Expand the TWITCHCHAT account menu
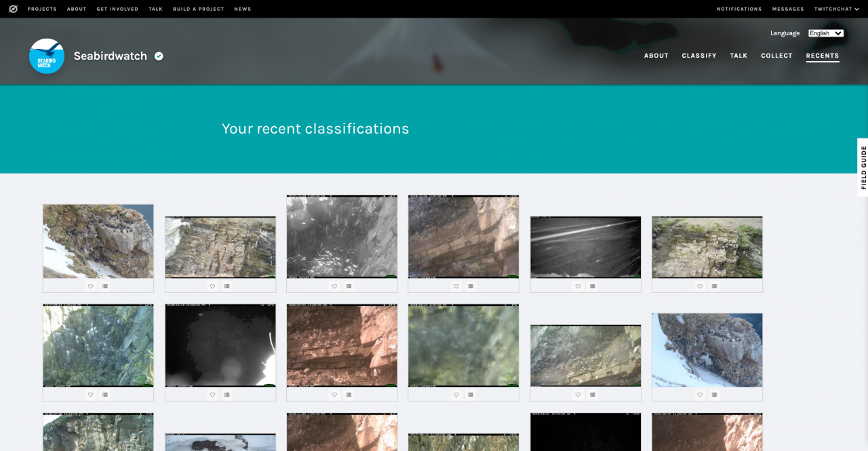Viewport: 868px width, 451px height. tap(835, 9)
